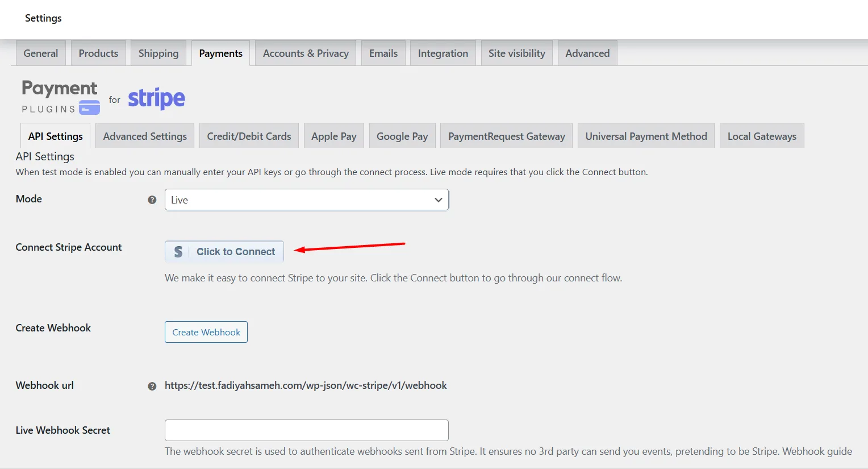868x469 pixels.
Task: Click the Live Webhook Secret label
Action: point(63,430)
